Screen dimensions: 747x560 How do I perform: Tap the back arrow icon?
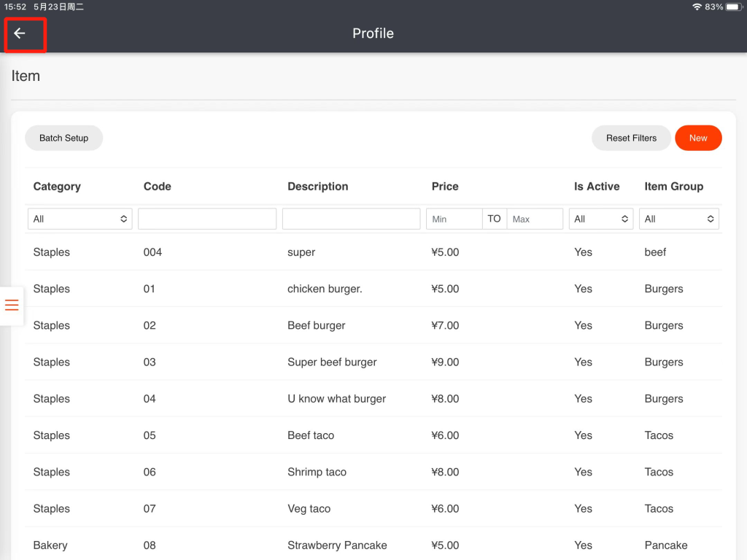click(x=20, y=34)
